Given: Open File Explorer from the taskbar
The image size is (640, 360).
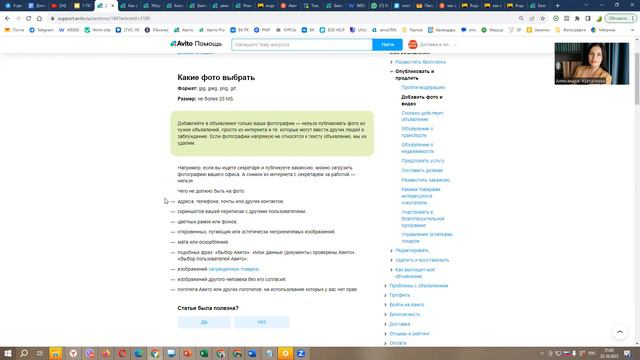Looking at the screenshot, I should tap(56, 353).
